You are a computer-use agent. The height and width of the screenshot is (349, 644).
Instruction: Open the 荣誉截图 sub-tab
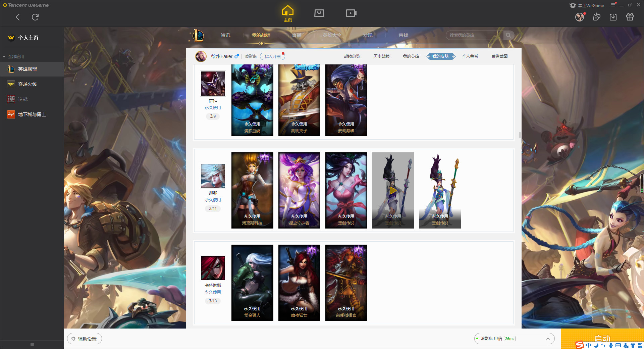tap(499, 56)
